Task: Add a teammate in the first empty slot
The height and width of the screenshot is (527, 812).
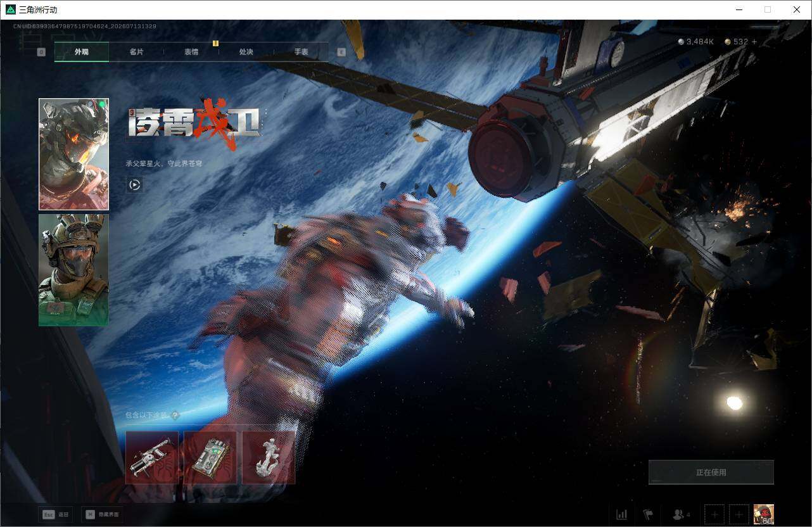Action: [x=714, y=514]
